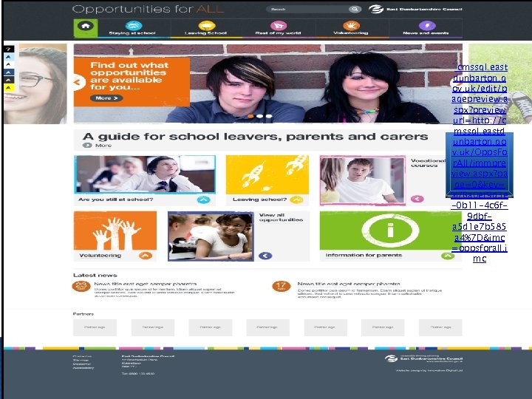Open the News and events nav icon
This screenshot has width=532, height=399.
[426, 26]
